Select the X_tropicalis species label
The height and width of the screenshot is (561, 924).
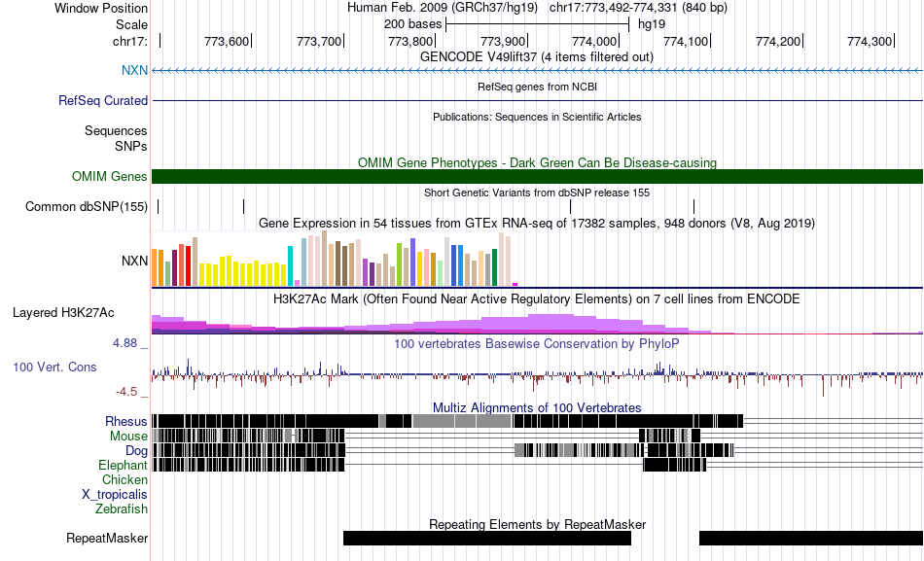(x=115, y=495)
